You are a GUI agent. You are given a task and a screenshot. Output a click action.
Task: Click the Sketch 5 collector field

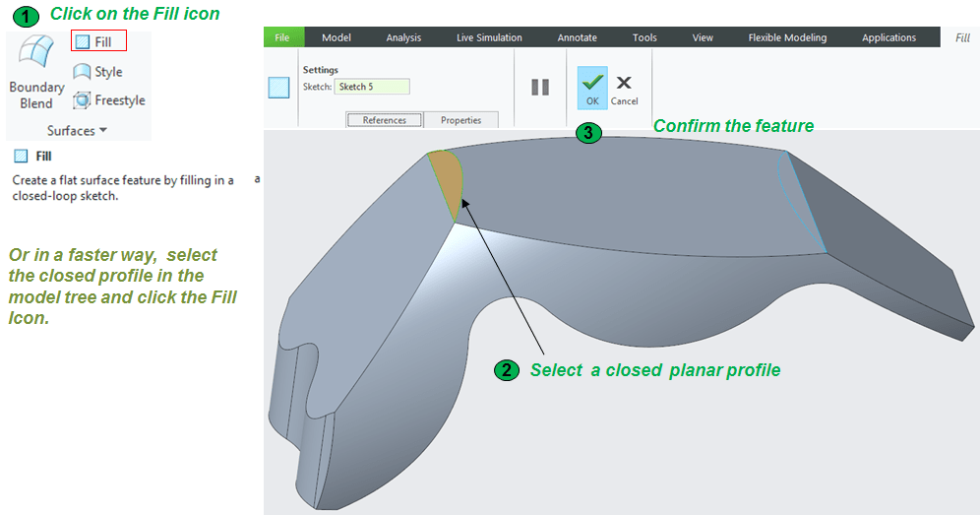coord(372,87)
